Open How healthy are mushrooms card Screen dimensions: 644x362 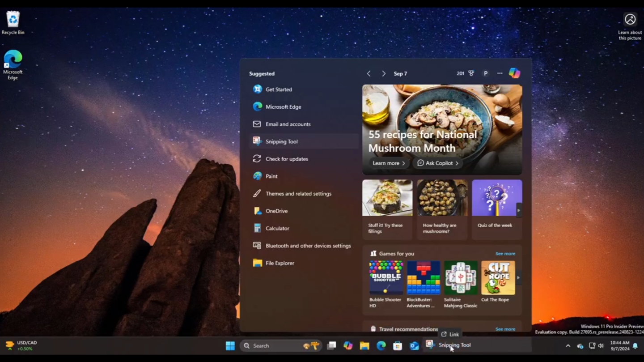[442, 209]
